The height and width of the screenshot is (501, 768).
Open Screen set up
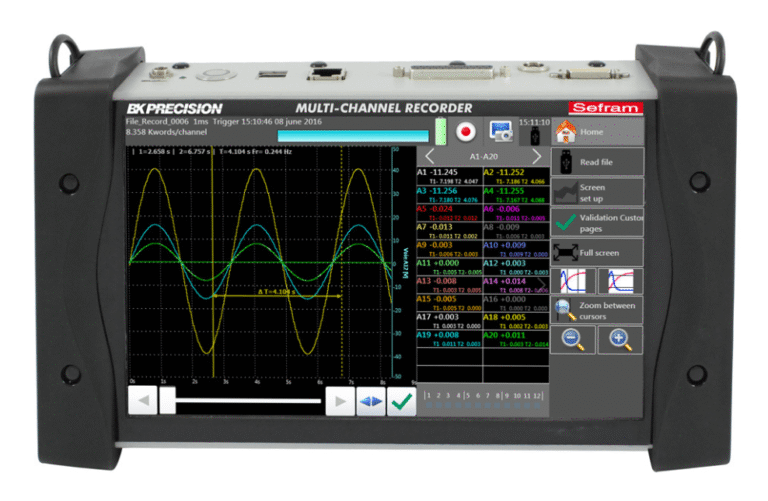click(597, 192)
